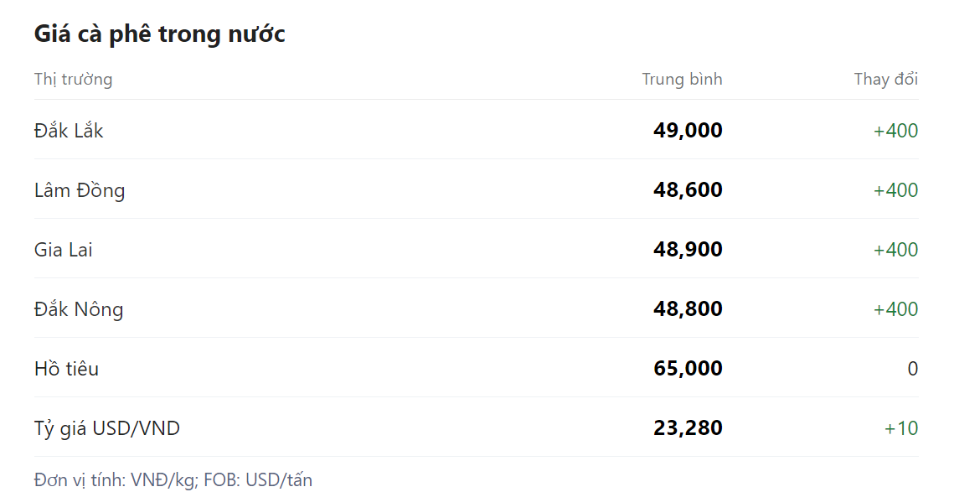Select the Đắk Nông market name
Image resolution: width=980 pixels, height=492 pixels.
click(79, 309)
